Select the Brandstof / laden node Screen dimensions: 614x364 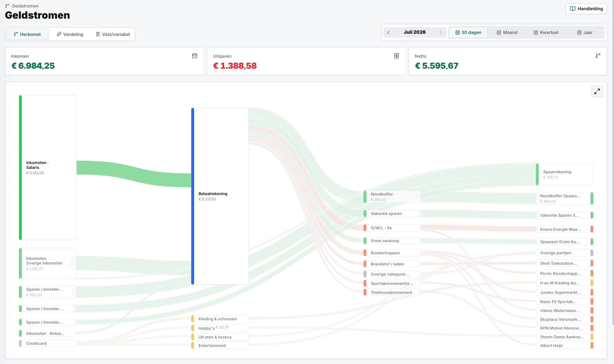point(392,264)
